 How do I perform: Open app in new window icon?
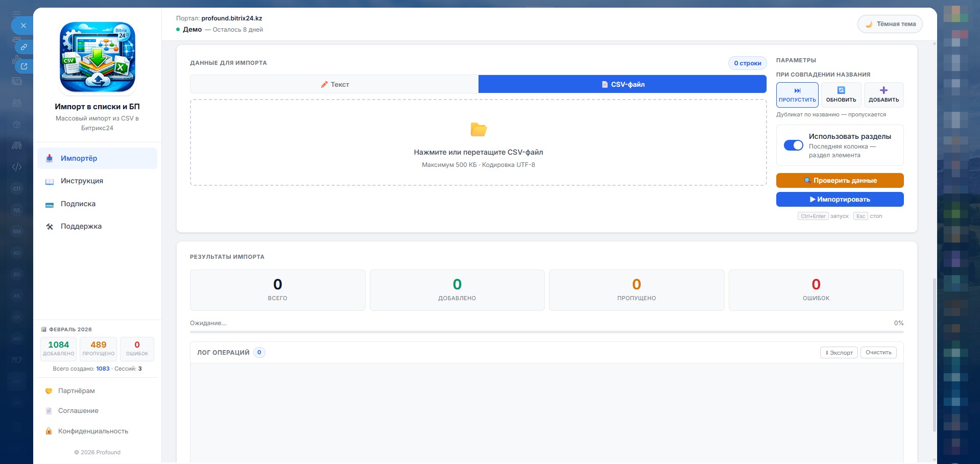tap(23, 66)
